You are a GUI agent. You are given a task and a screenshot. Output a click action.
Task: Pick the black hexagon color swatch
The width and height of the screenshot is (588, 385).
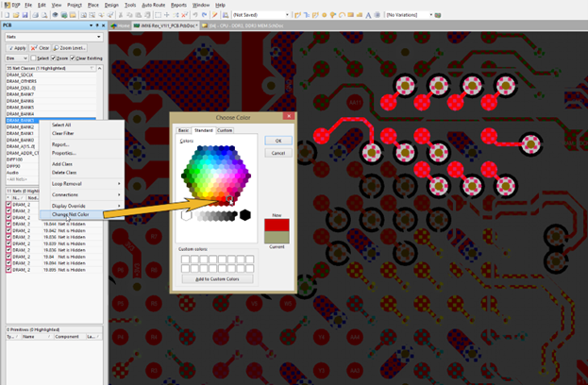tap(245, 215)
